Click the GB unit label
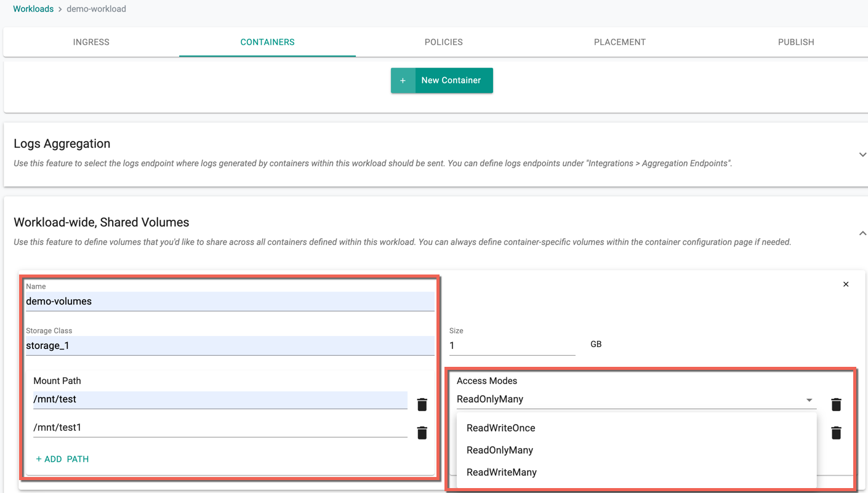Screen dimensions: 868x493 [596, 344]
